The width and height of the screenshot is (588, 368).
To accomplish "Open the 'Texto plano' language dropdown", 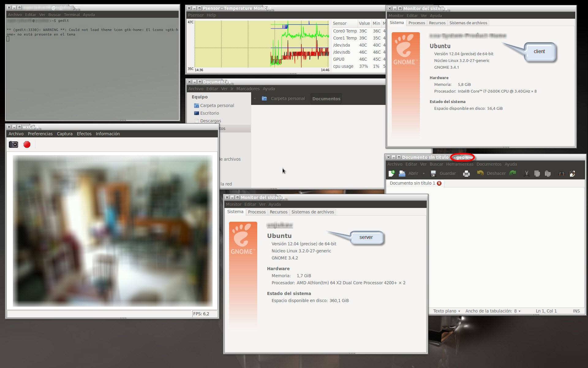I will [x=447, y=311].
